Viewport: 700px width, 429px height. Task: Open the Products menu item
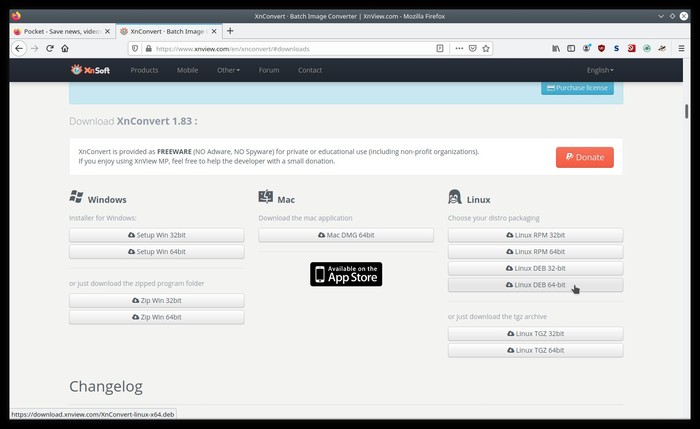tap(144, 70)
